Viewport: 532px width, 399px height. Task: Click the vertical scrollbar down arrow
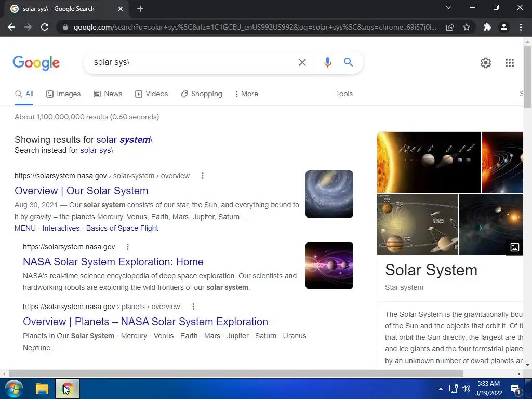(x=527, y=365)
